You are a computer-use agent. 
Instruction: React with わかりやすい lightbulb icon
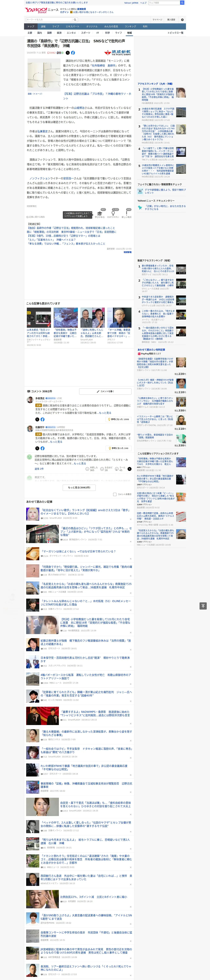click(x=113, y=213)
